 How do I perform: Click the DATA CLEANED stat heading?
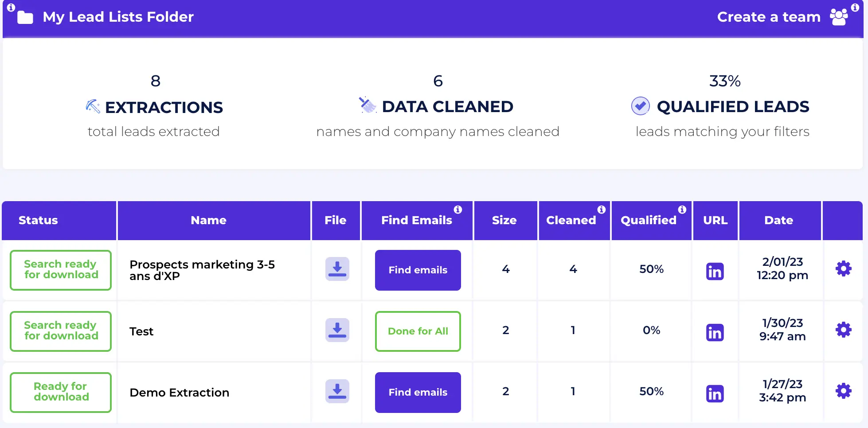448,106
